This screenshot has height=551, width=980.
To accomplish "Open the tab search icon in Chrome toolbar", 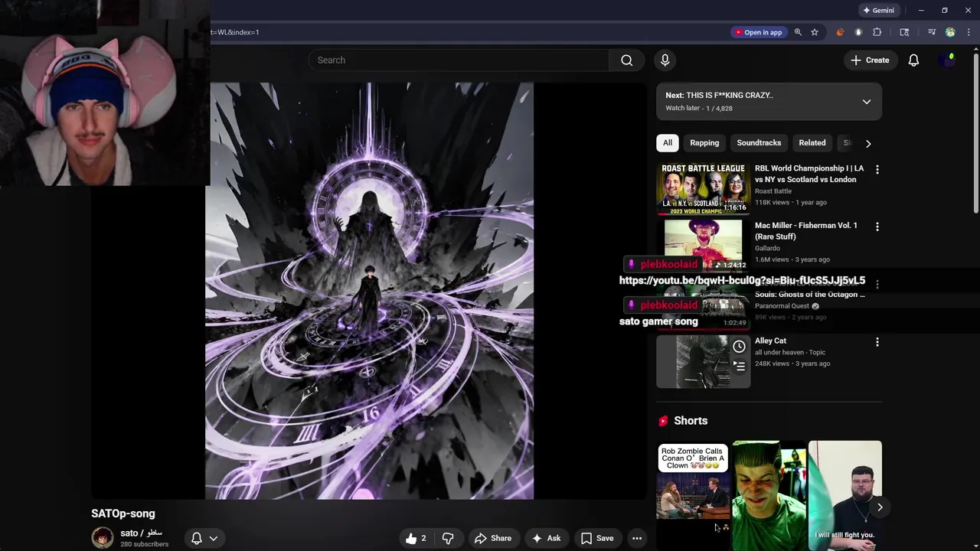I will (904, 32).
